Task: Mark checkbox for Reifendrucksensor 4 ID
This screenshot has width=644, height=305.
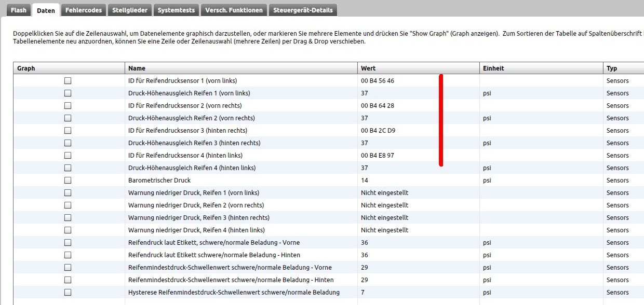Action: pos(68,156)
